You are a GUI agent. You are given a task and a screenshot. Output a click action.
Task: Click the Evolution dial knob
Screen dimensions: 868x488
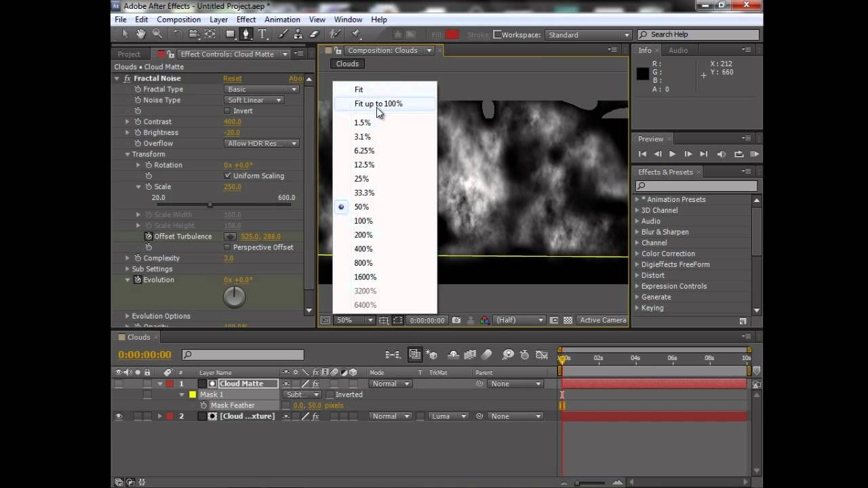[234, 296]
